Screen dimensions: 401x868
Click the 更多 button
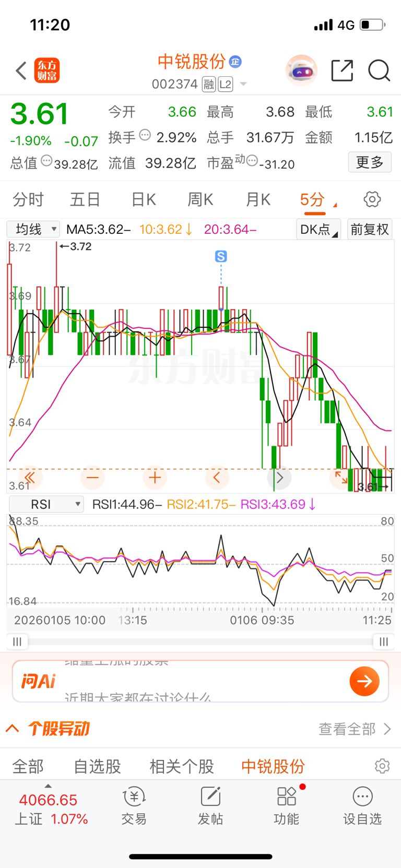coord(370,162)
